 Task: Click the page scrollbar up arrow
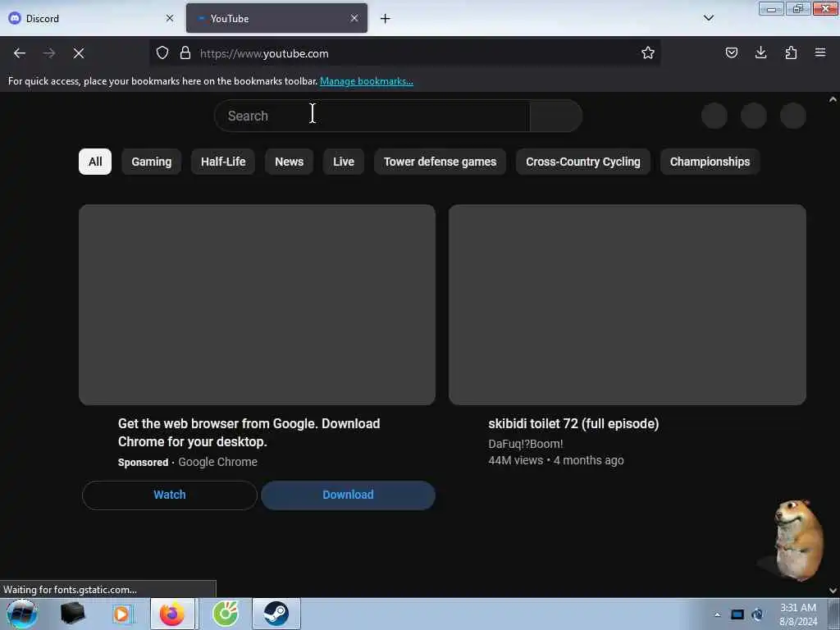click(833, 99)
